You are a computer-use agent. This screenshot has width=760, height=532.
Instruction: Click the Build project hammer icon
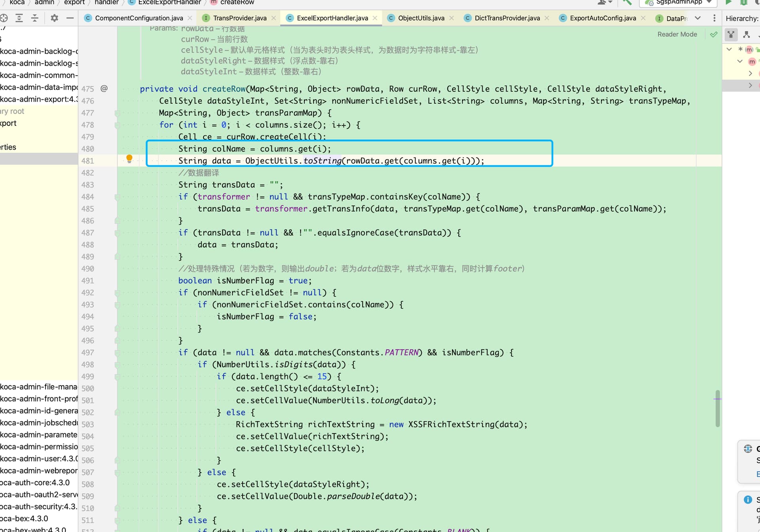[627, 2]
